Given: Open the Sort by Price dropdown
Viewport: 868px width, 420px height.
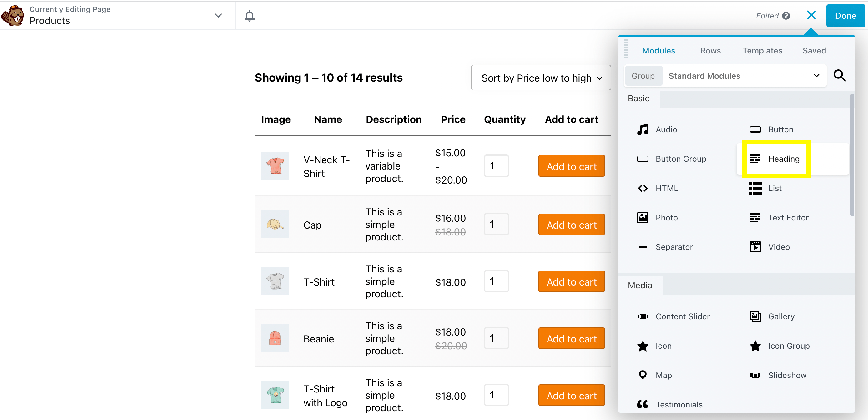Looking at the screenshot, I should [541, 78].
